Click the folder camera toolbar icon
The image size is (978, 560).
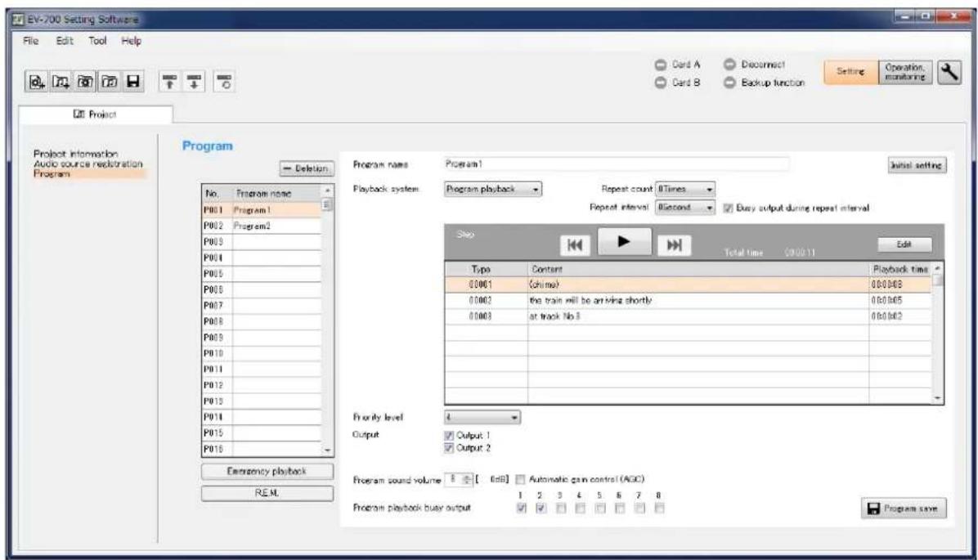coord(85,82)
